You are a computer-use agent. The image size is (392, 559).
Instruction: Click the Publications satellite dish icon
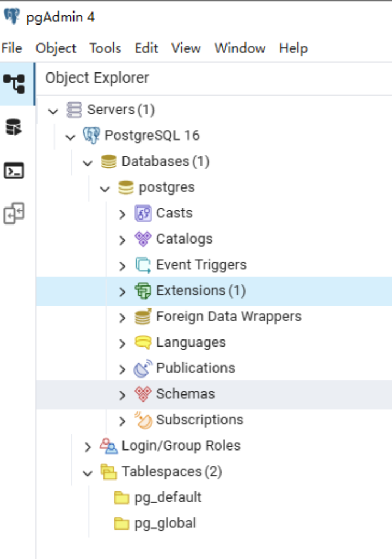pyautogui.click(x=143, y=368)
